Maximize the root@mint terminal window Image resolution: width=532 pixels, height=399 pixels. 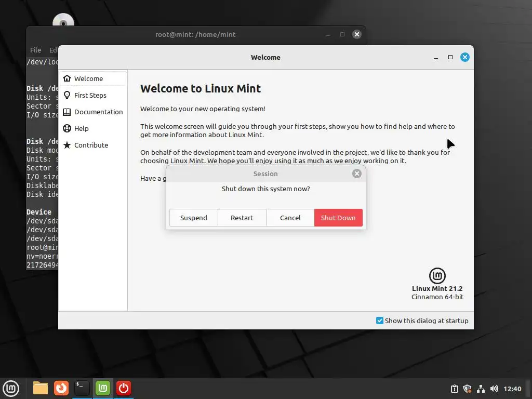(342, 34)
